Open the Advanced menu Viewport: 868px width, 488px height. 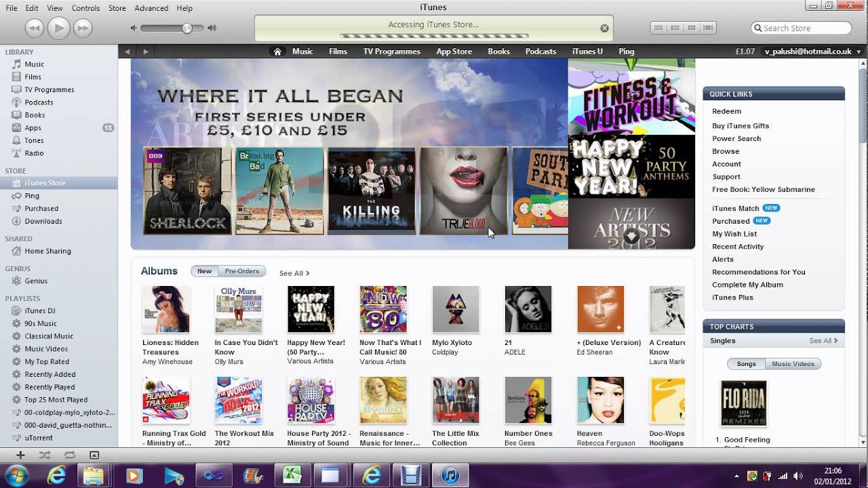coord(151,8)
